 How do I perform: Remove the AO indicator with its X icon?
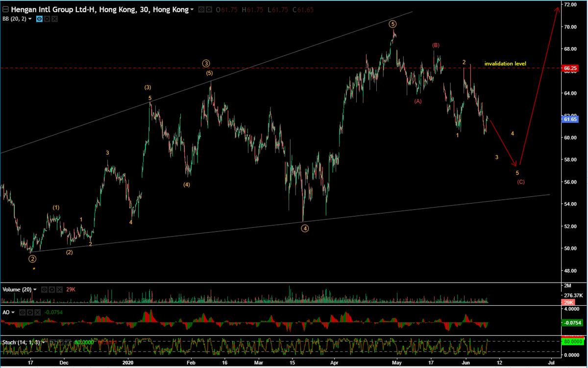[37, 312]
